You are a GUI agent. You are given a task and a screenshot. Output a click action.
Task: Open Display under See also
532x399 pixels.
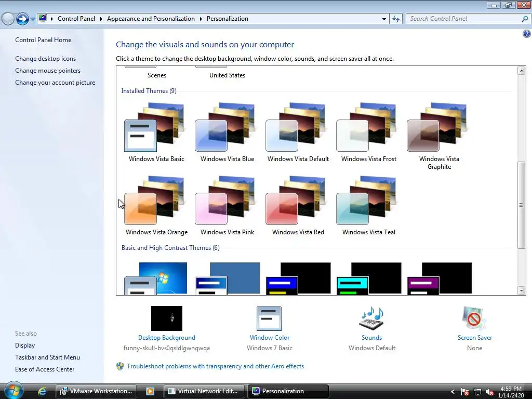pyautogui.click(x=25, y=345)
